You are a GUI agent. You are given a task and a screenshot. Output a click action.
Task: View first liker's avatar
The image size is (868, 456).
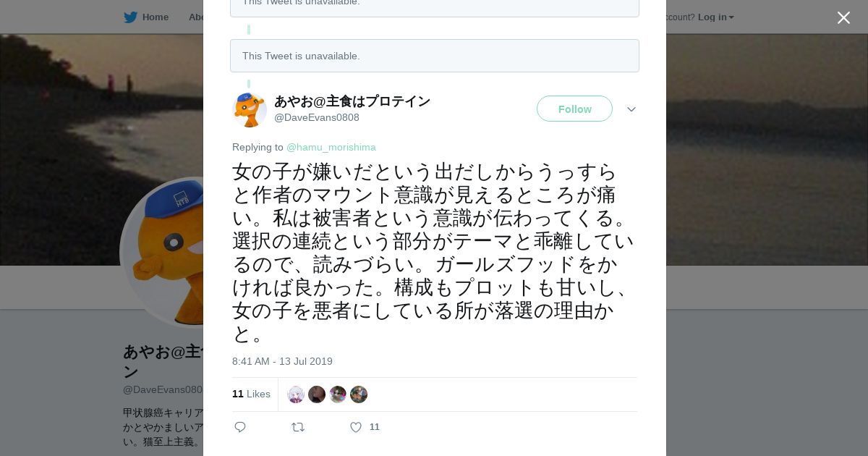pos(296,394)
